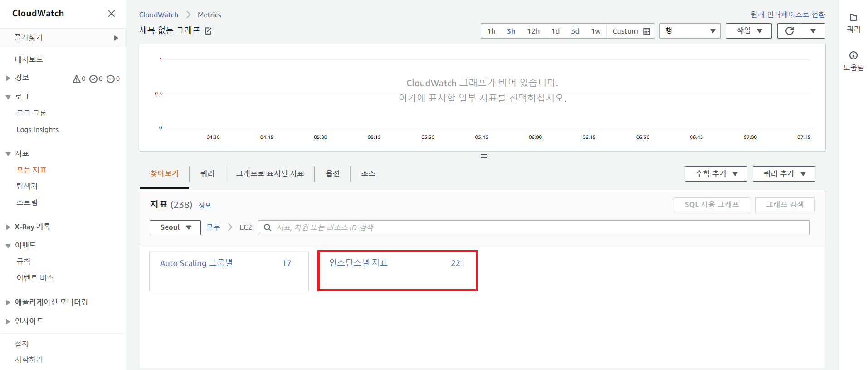Collapse the 이벤트 section
Screen dimensions: 868x370
[x=8, y=246]
